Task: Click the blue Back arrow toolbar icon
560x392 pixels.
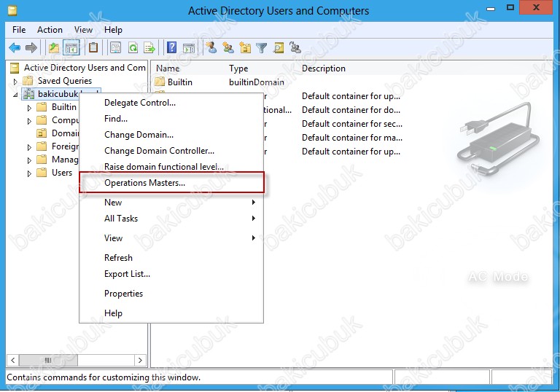Action: pyautogui.click(x=15, y=47)
